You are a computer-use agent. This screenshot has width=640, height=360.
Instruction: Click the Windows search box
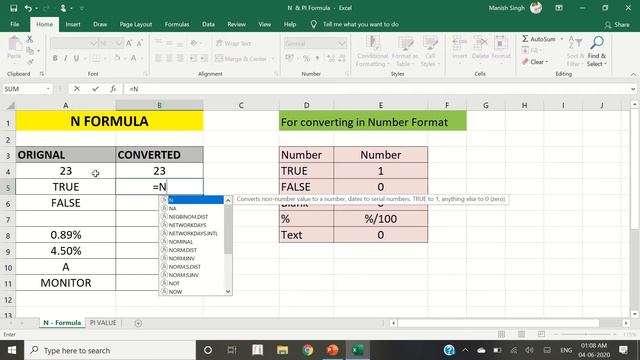tap(111, 350)
